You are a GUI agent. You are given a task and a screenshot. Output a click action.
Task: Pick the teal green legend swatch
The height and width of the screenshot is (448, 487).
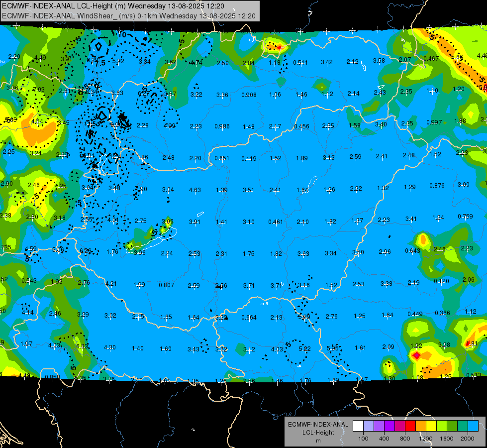463,426
